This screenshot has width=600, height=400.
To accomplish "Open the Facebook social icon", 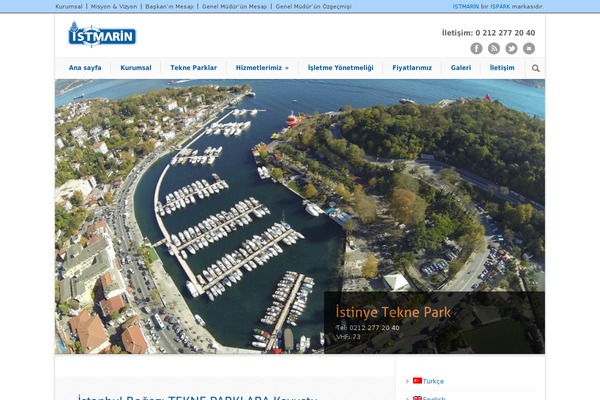I will tap(476, 48).
